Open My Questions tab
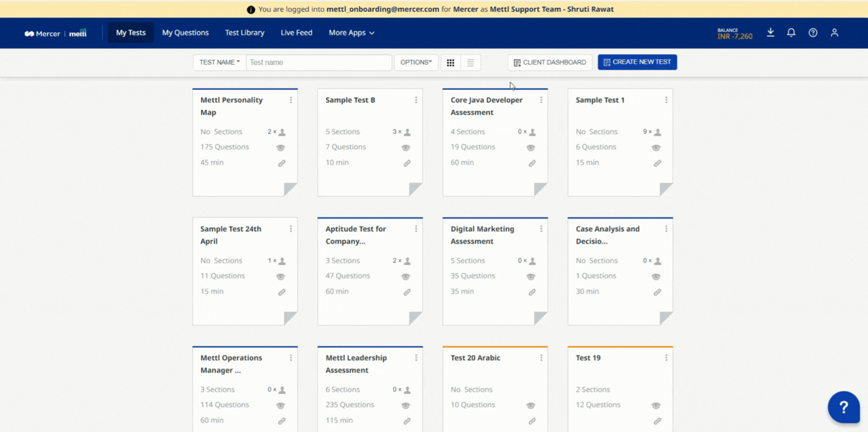This screenshot has height=432, width=868. [186, 33]
